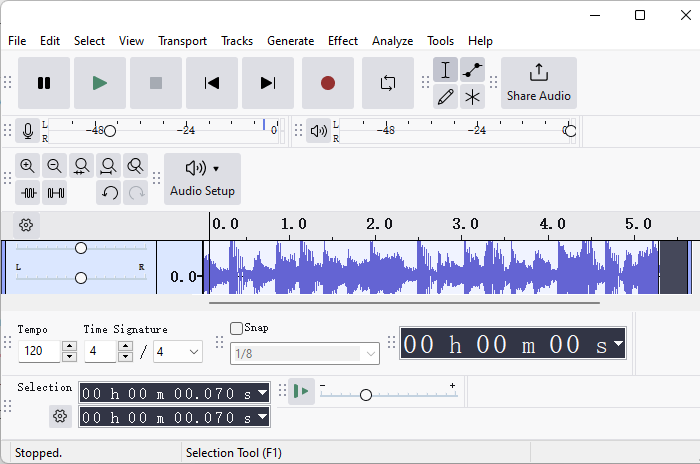Screen dimensions: 700x464
Task: Expand the time signature denominator dropdown
Action: tap(192, 352)
